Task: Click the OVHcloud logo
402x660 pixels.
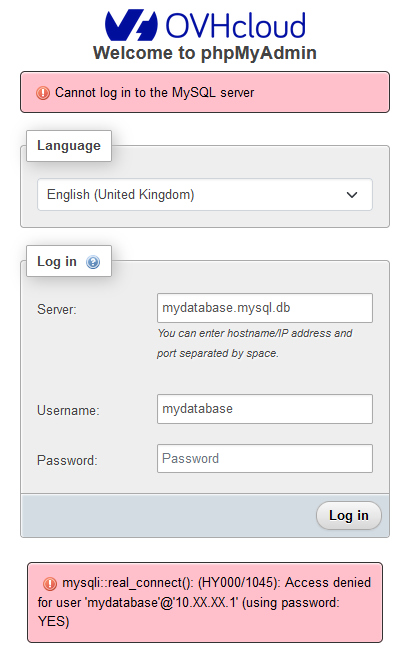Action: point(205,25)
